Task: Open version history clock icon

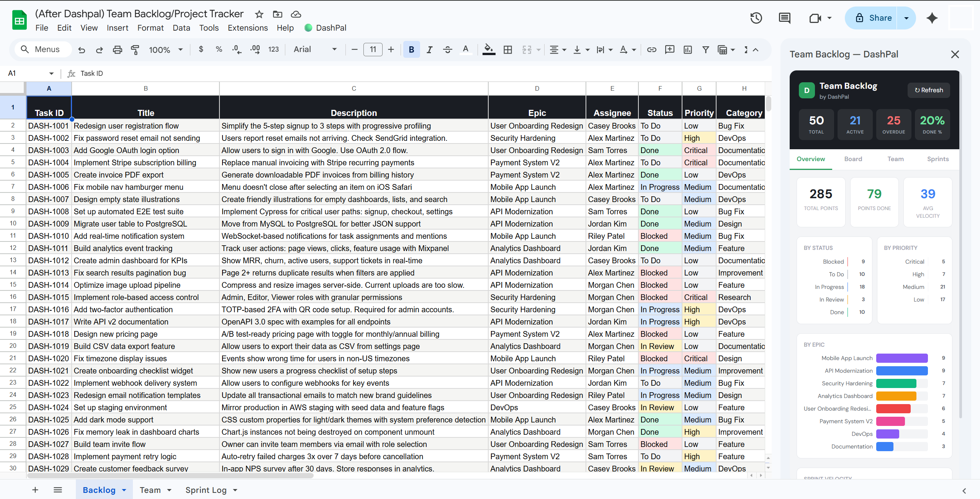Action: coord(756,18)
